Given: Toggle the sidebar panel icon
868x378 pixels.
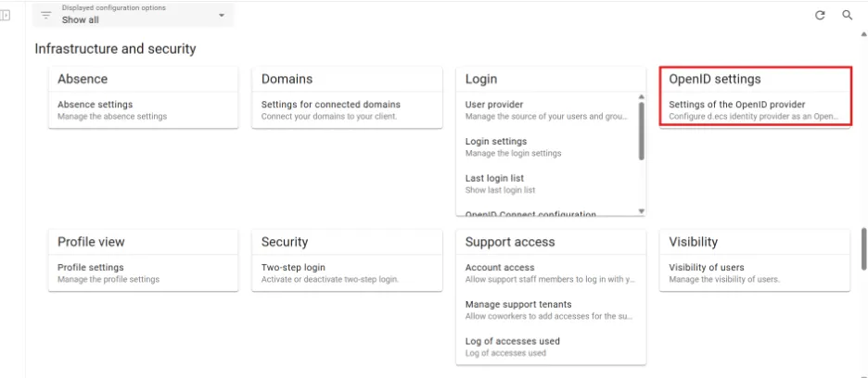Looking at the screenshot, I should [5, 16].
